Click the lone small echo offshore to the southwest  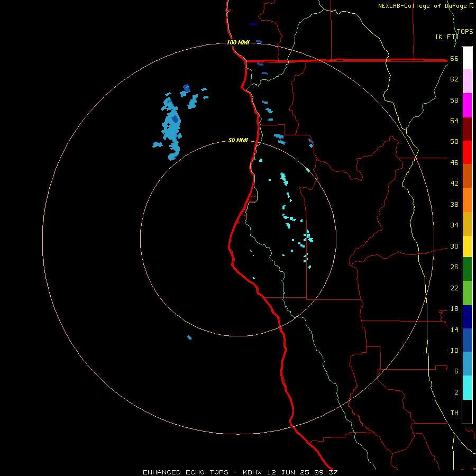pyautogui.click(x=189, y=337)
